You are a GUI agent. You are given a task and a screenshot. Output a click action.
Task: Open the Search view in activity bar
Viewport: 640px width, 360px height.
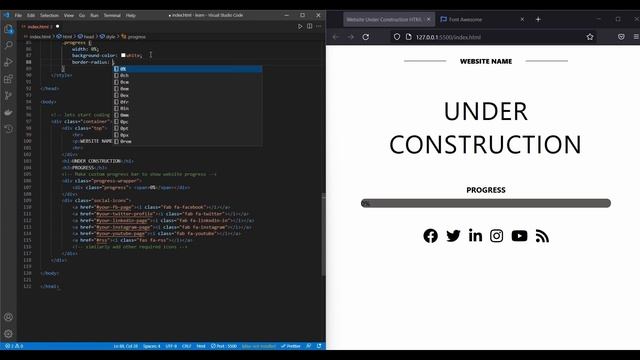(8, 45)
